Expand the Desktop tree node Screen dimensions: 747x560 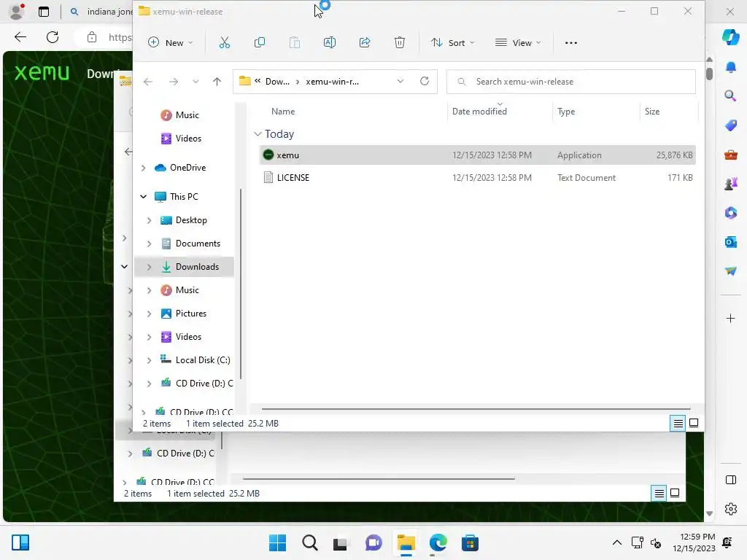[x=149, y=220]
